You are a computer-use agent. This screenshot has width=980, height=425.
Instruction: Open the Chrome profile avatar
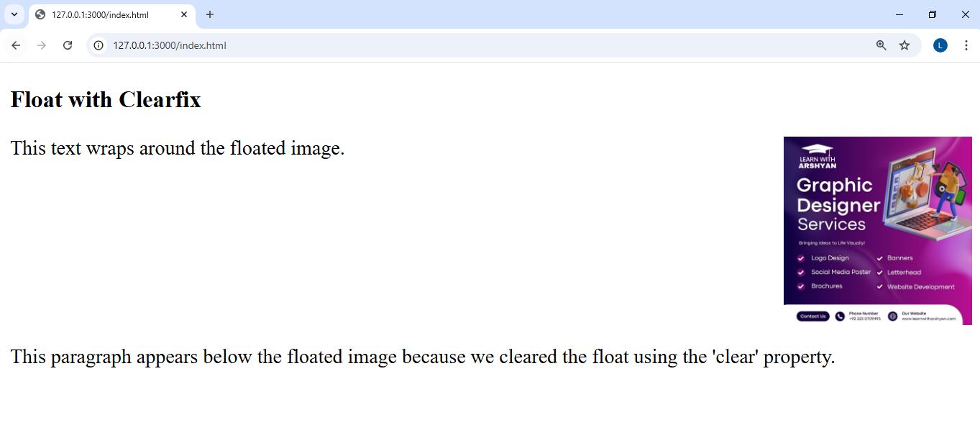[940, 45]
